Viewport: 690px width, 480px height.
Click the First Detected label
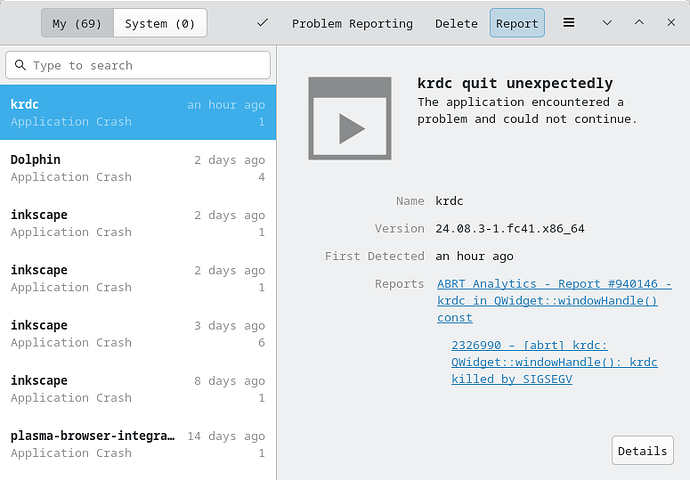[x=374, y=256]
